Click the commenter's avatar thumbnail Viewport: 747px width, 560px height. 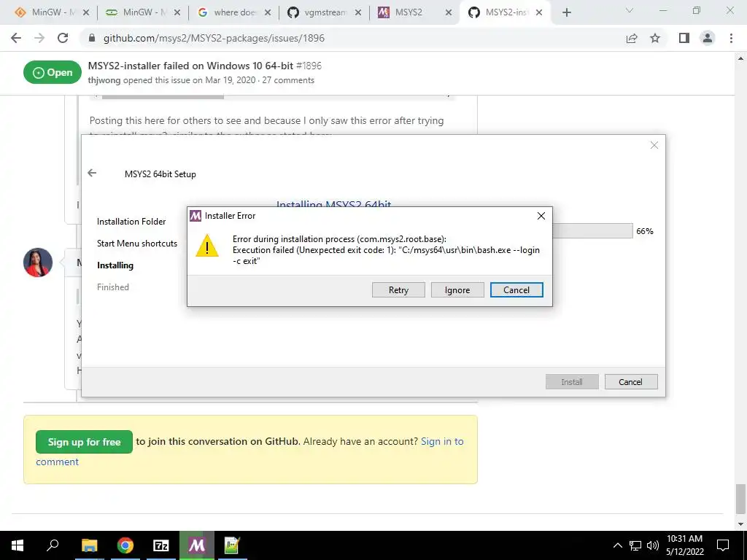pyautogui.click(x=38, y=262)
